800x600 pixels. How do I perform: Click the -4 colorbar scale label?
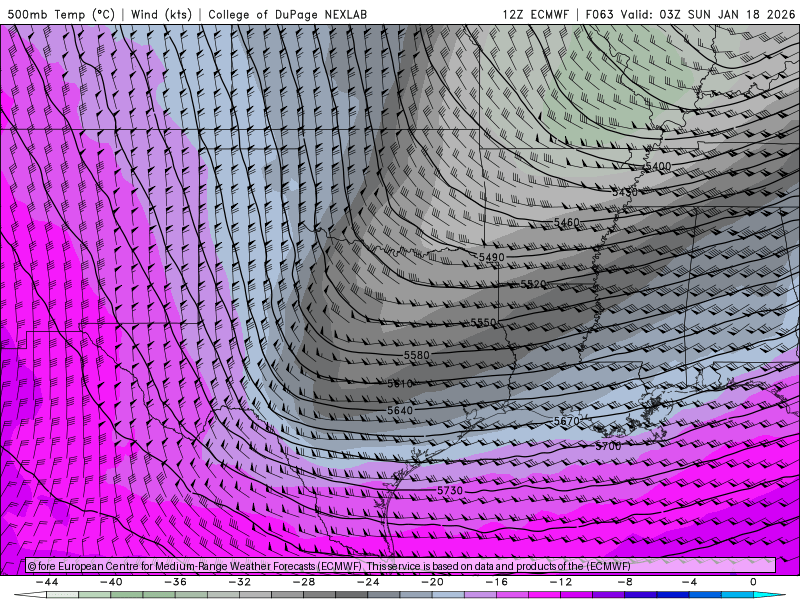(x=690, y=582)
